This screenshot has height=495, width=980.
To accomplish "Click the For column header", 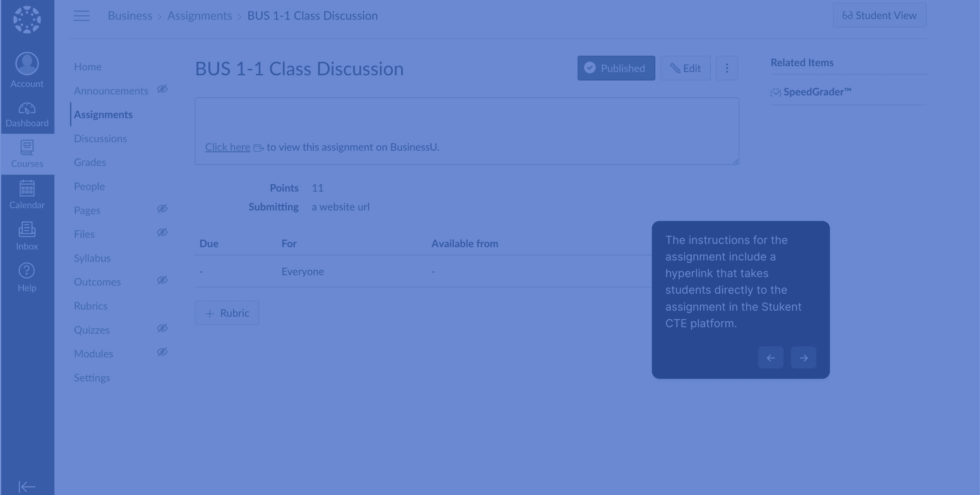I will pos(289,244).
